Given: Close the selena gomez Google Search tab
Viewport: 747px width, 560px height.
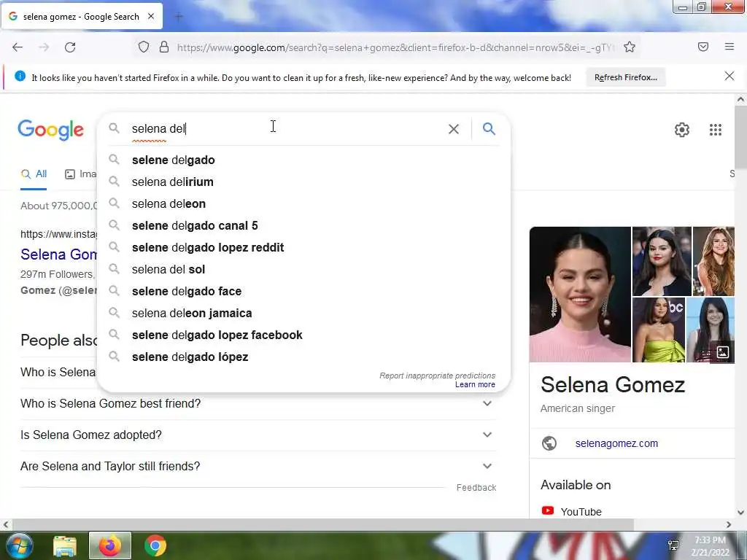Looking at the screenshot, I should 151,16.
